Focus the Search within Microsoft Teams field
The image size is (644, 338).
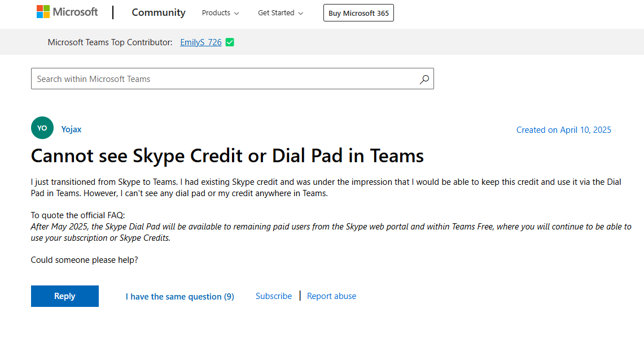pos(233,79)
